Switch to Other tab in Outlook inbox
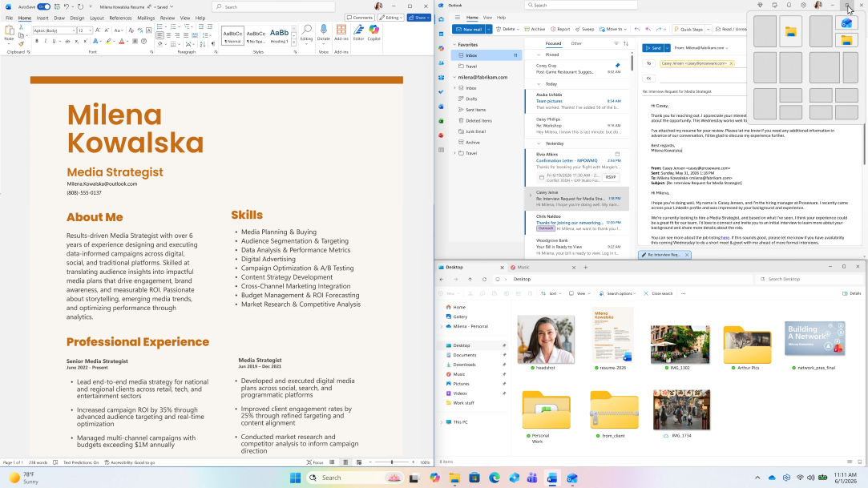The width and height of the screenshot is (868, 488). [x=576, y=43]
